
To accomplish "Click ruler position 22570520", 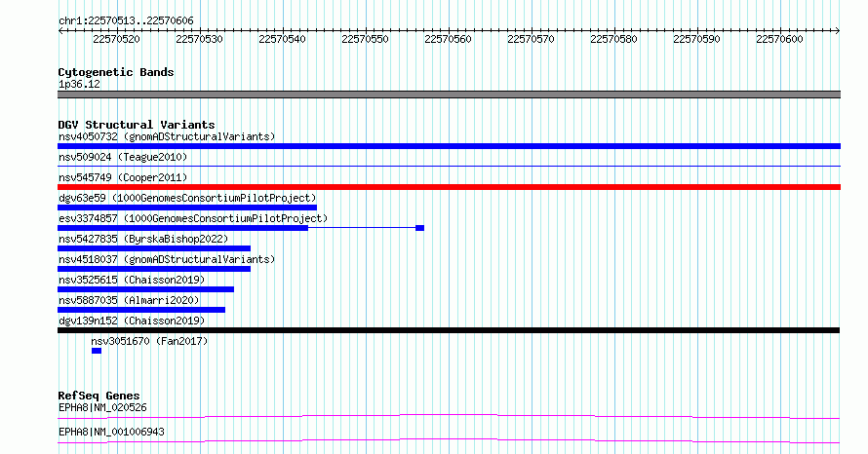I will [116, 39].
